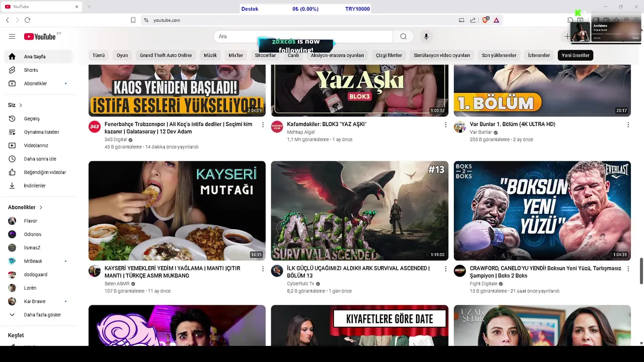
Task: Open Beğendiğim videolar in sidebar
Action: (x=38, y=172)
